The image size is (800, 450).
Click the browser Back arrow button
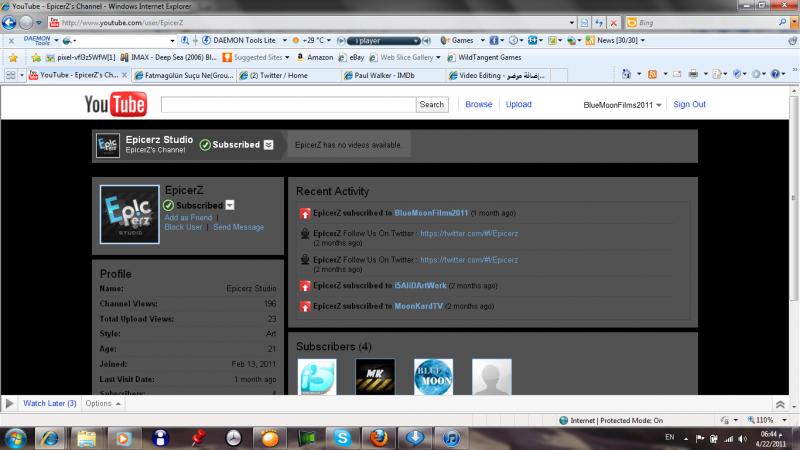tap(9, 22)
